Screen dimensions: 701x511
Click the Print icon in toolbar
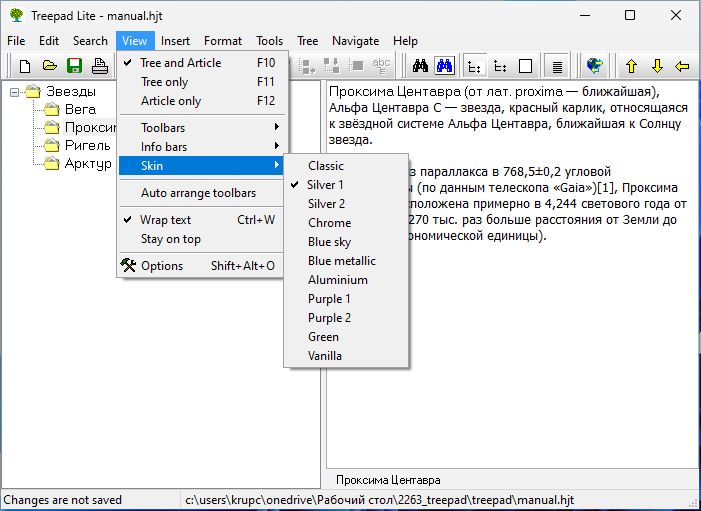coord(100,66)
